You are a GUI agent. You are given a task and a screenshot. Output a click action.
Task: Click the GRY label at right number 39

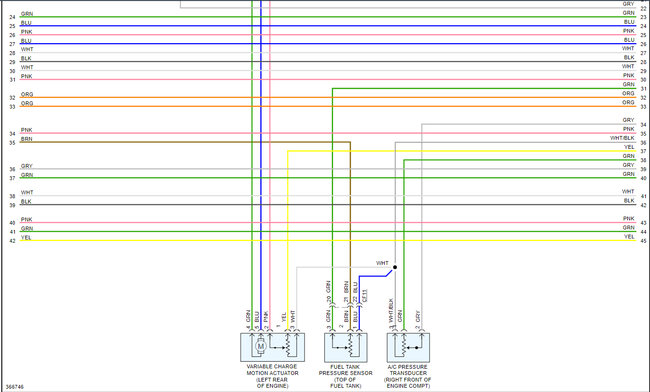coord(628,165)
